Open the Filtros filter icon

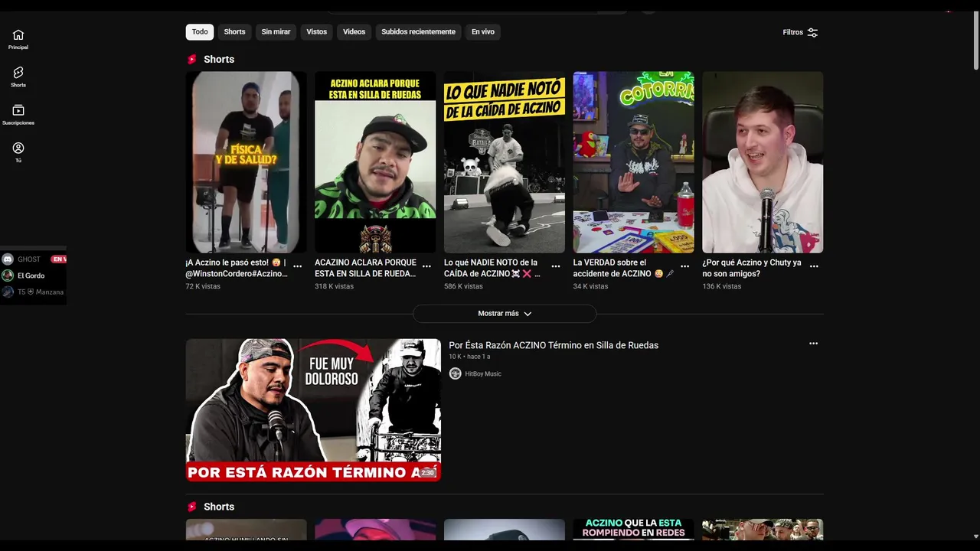click(x=812, y=32)
